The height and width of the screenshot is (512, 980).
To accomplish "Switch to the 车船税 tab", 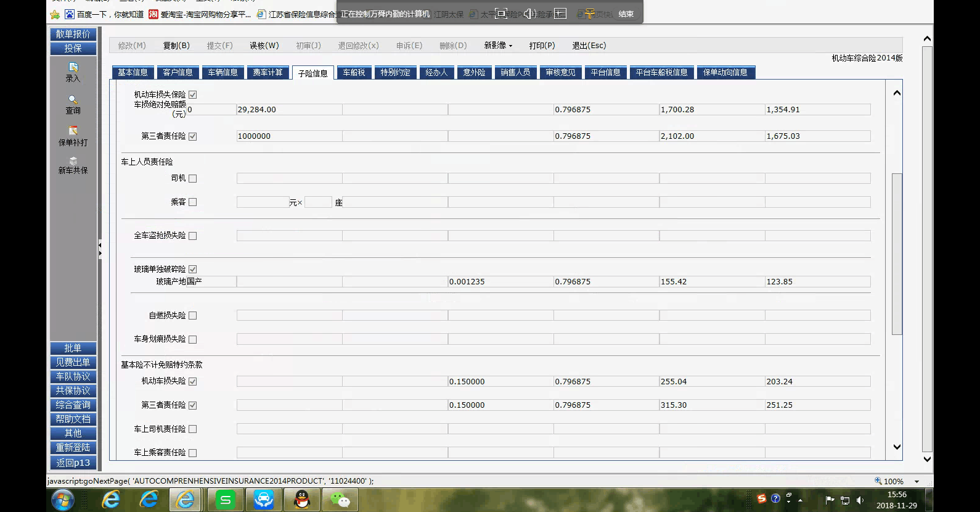I will (x=354, y=72).
